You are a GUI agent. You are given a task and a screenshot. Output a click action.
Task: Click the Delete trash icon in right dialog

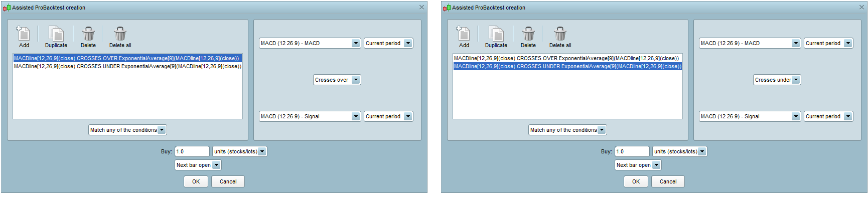(528, 34)
